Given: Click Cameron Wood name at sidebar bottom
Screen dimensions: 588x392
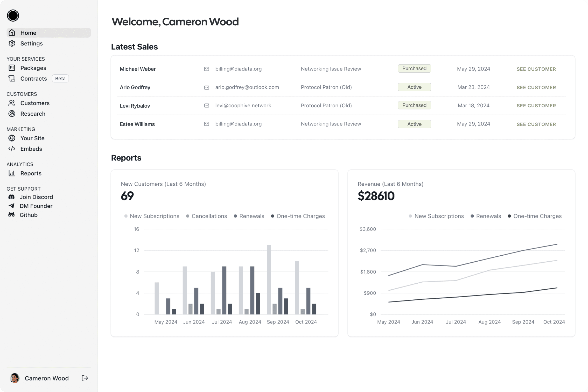Looking at the screenshot, I should coord(47,378).
